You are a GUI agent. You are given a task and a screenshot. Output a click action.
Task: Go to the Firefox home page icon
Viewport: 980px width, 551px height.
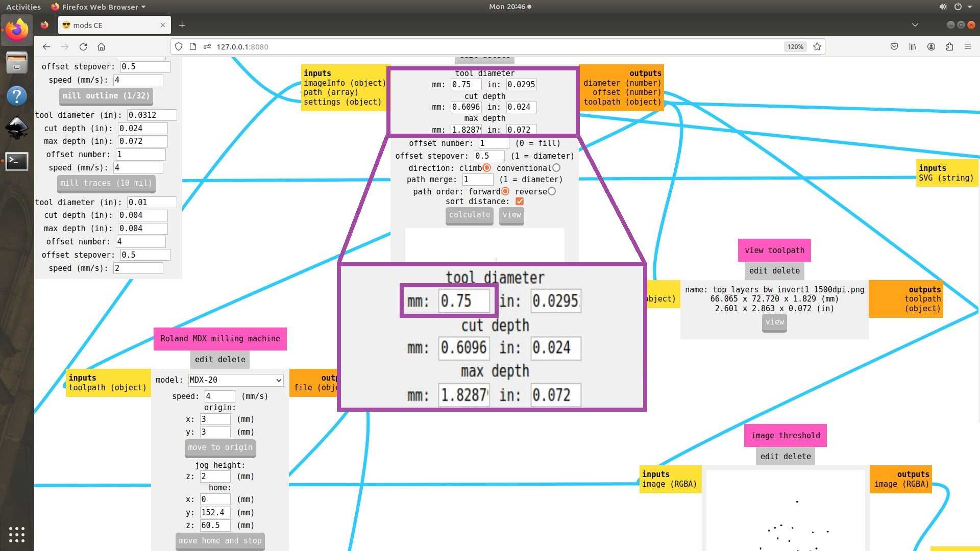(x=101, y=46)
